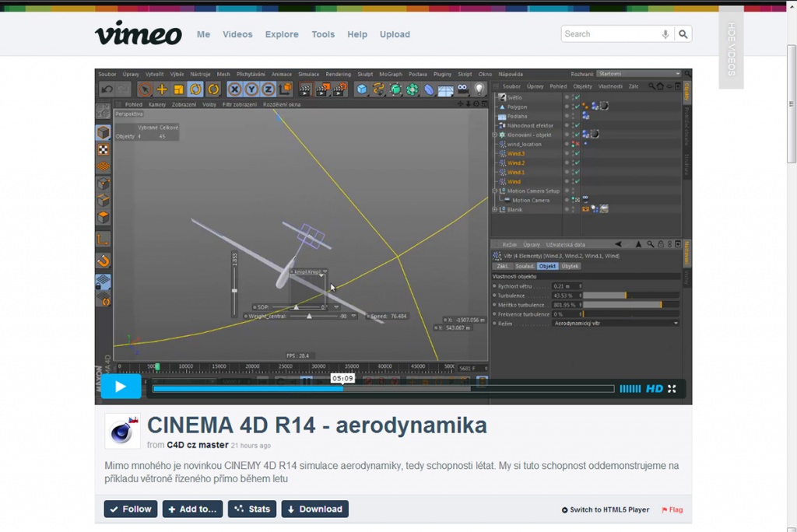Click the page vertical scrollbar
The image size is (797, 532).
pyautogui.click(x=792, y=104)
